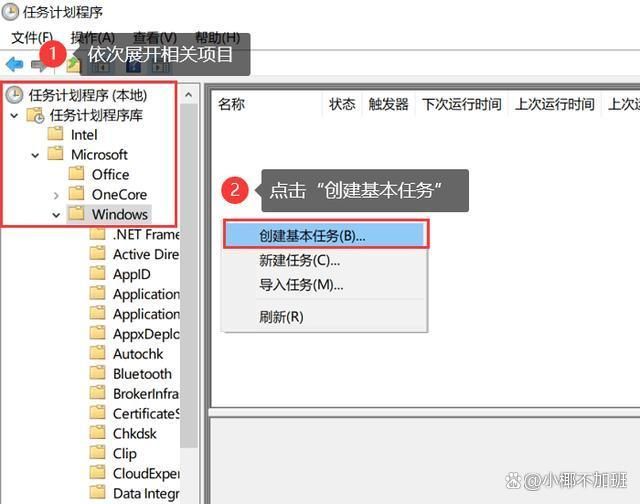Choose 导入任务(M)... from context menu
Viewport: 640px width, 504px height.
point(326,285)
